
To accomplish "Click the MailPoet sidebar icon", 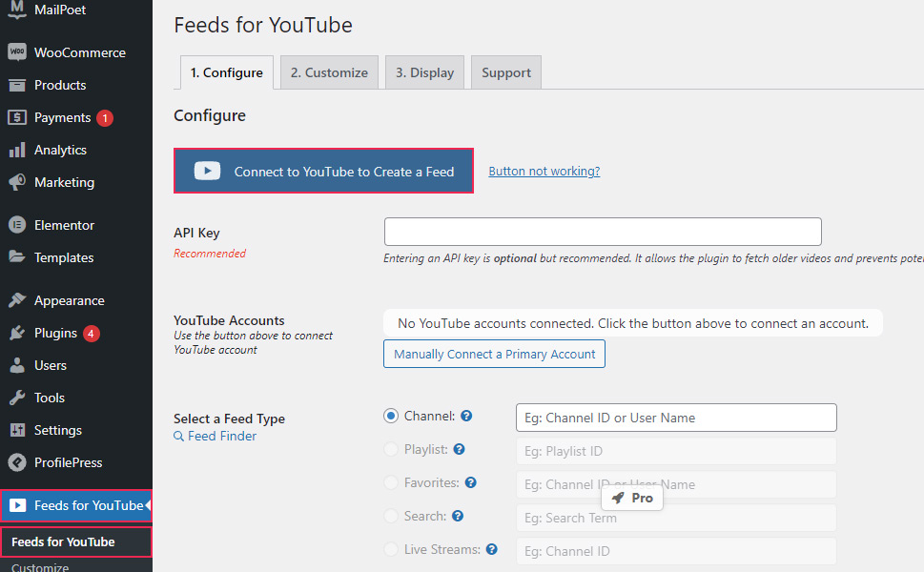I will (x=17, y=10).
